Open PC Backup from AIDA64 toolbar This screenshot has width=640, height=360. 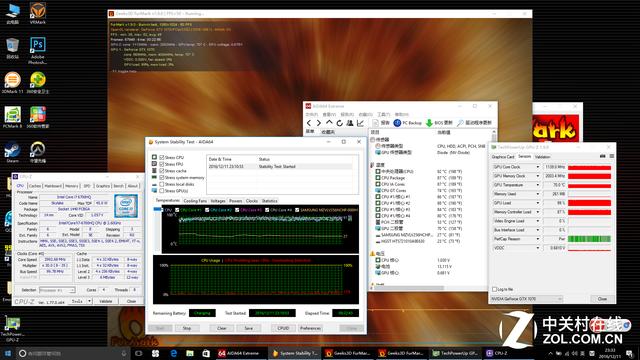[407, 123]
